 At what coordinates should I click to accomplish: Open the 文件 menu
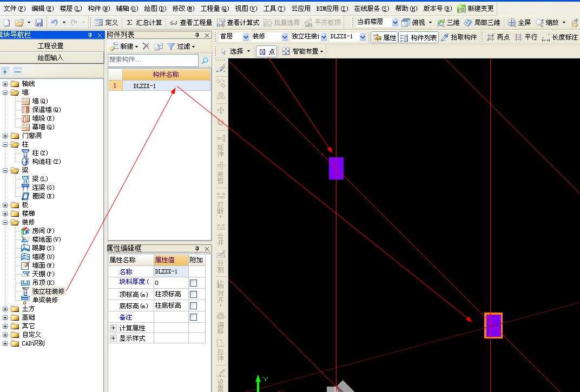click(15, 8)
